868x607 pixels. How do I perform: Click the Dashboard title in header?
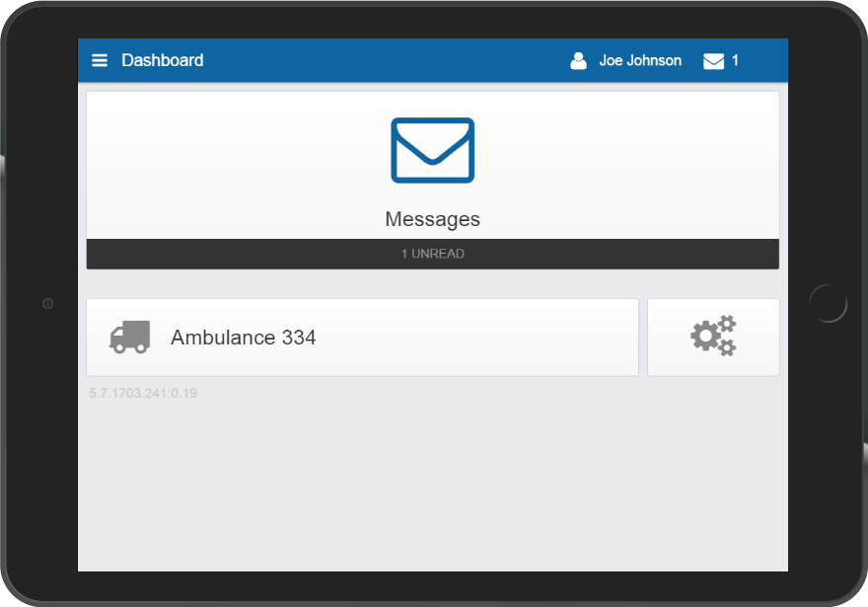pos(162,60)
